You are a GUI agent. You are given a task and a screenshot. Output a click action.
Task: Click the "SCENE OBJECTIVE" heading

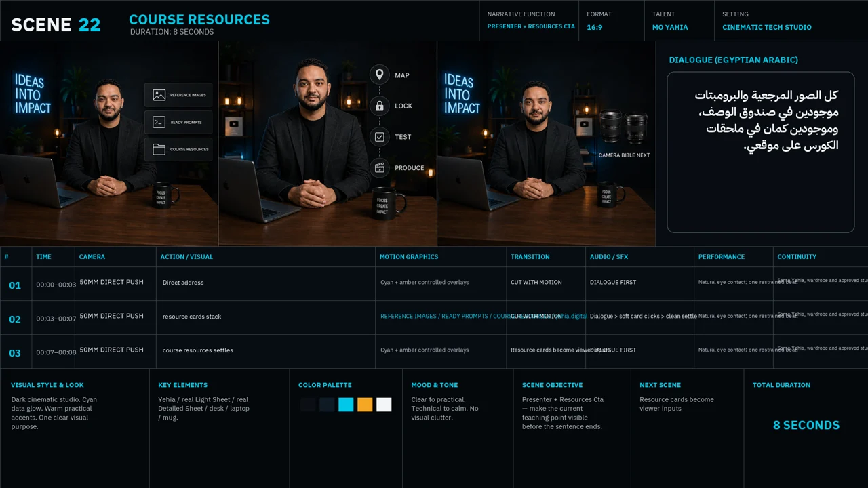pyautogui.click(x=552, y=385)
